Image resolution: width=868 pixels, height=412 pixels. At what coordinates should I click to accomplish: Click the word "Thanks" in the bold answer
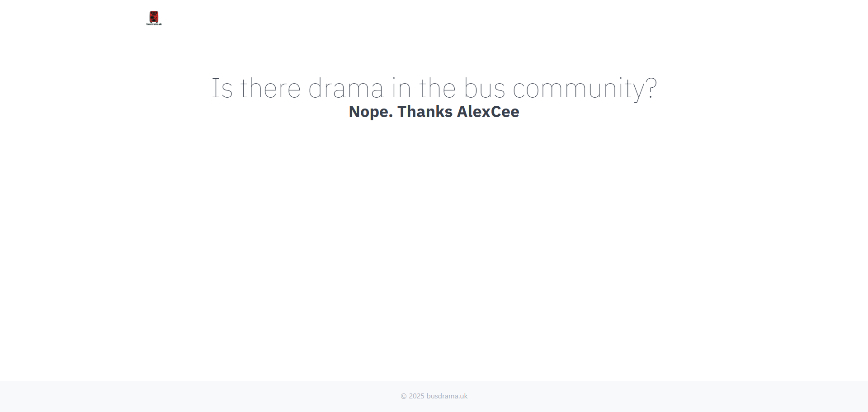(x=425, y=112)
